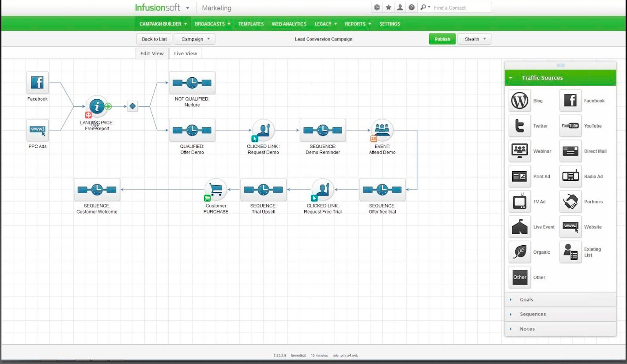This screenshot has height=364, width=627.
Task: Pick the Twitter traffic source icon
Action: point(520,126)
